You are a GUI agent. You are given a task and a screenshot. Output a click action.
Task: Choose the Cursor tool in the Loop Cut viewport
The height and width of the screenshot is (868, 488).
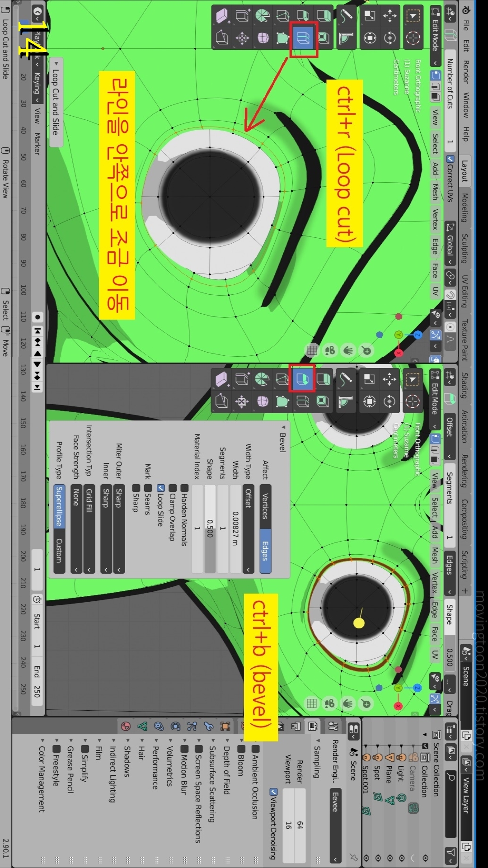pos(412,38)
